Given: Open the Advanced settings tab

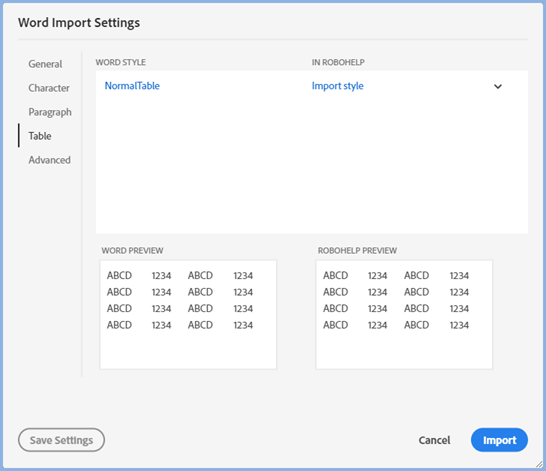Looking at the screenshot, I should click(x=49, y=160).
